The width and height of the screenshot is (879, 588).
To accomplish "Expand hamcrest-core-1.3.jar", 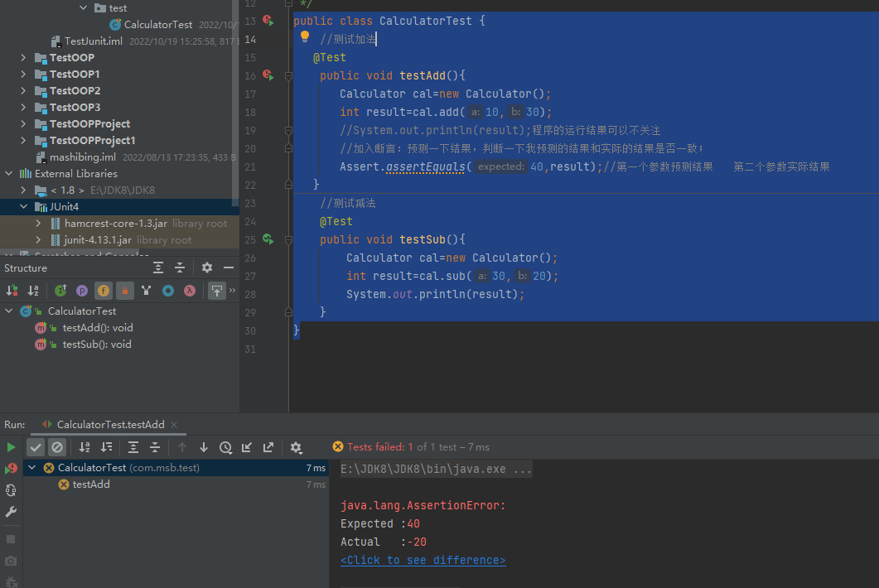I will pos(38,223).
